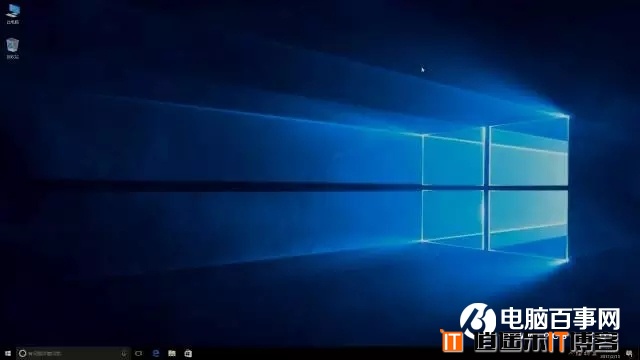Click the dark wallpaper area near top center
Viewport: 640px width, 360px height.
pyautogui.click(x=318, y=24)
